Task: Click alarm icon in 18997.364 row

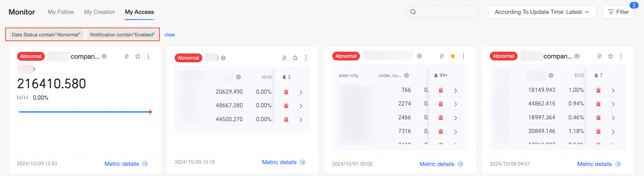Action: pyautogui.click(x=598, y=117)
